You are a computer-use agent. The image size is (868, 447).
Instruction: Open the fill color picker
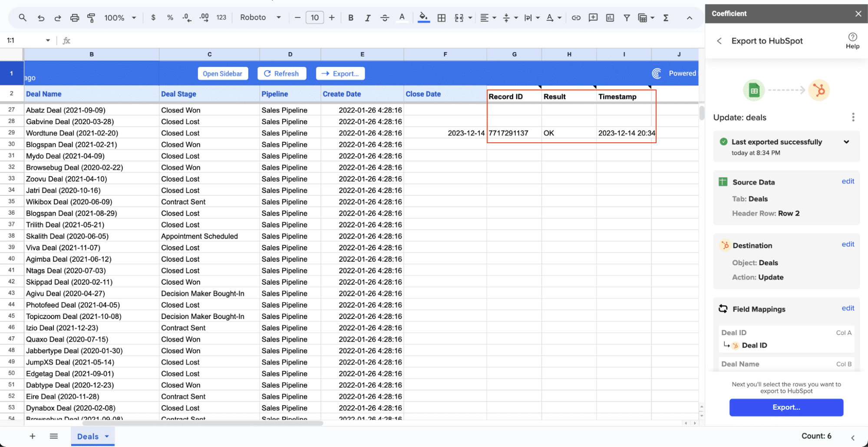point(423,18)
